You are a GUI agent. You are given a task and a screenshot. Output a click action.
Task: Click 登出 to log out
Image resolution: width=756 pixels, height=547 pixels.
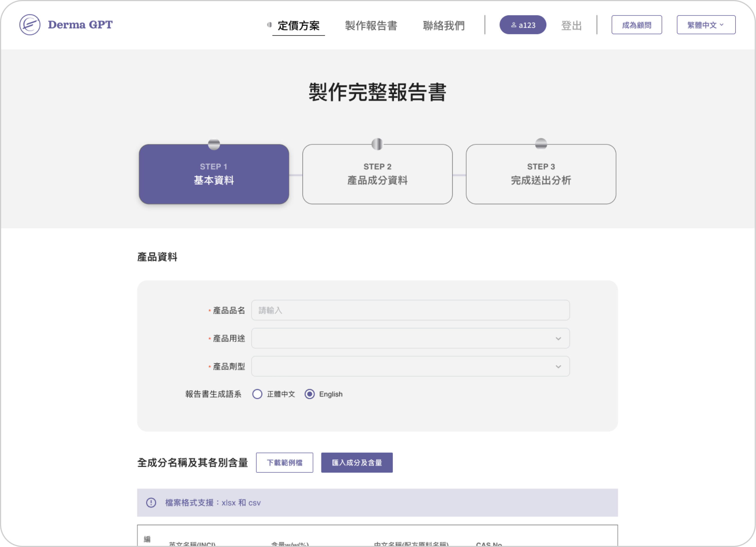pyautogui.click(x=571, y=25)
